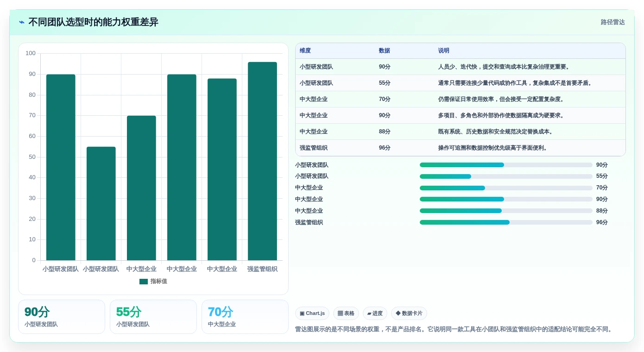Click the table cell 96分
644x352 pixels.
pyautogui.click(x=385, y=148)
